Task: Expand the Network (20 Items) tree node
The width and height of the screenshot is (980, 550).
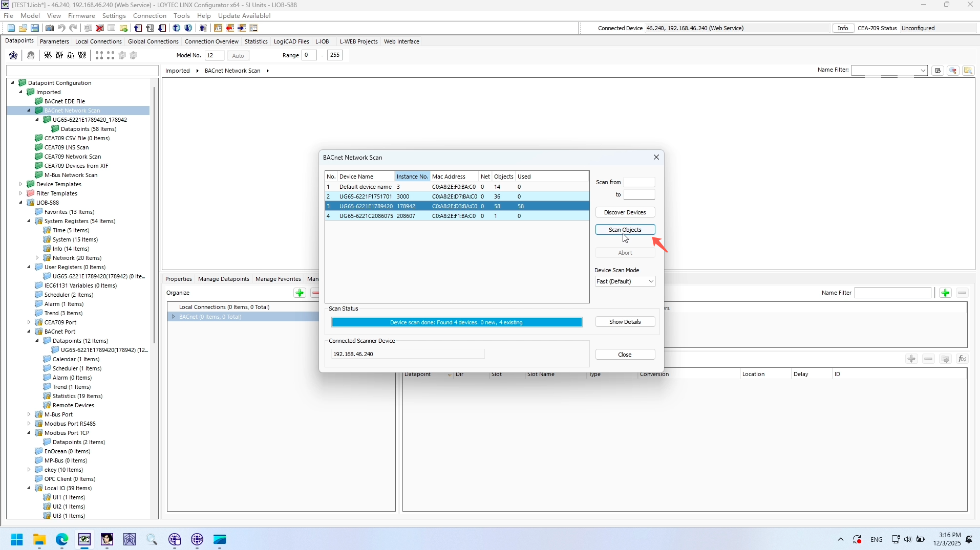Action: coord(37,258)
